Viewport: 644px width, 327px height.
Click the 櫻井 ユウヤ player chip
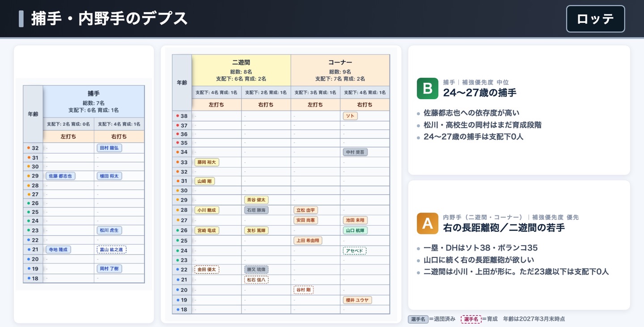click(x=357, y=300)
